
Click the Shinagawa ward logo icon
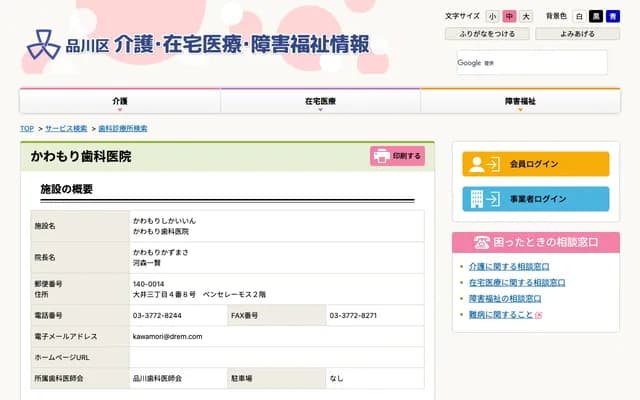click(42, 45)
